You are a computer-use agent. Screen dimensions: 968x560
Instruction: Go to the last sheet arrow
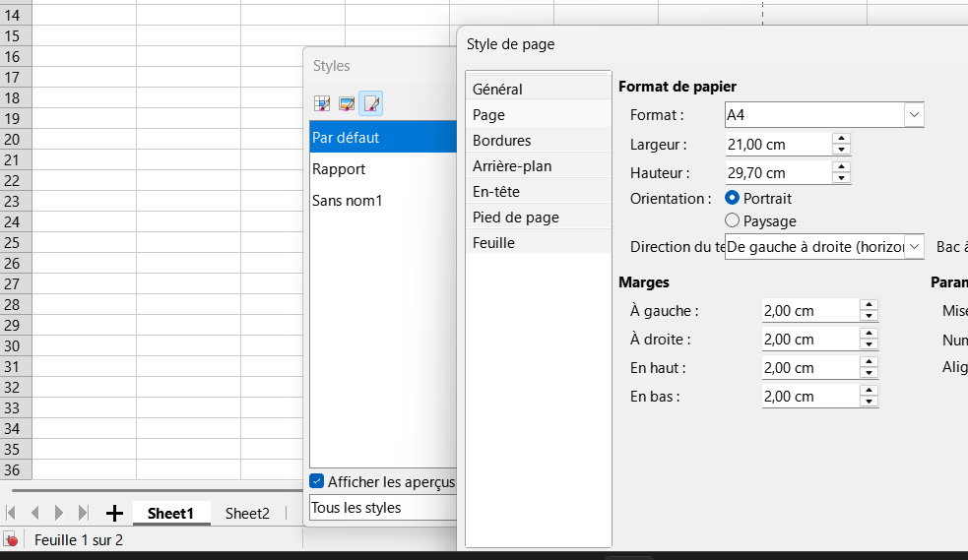point(84,513)
